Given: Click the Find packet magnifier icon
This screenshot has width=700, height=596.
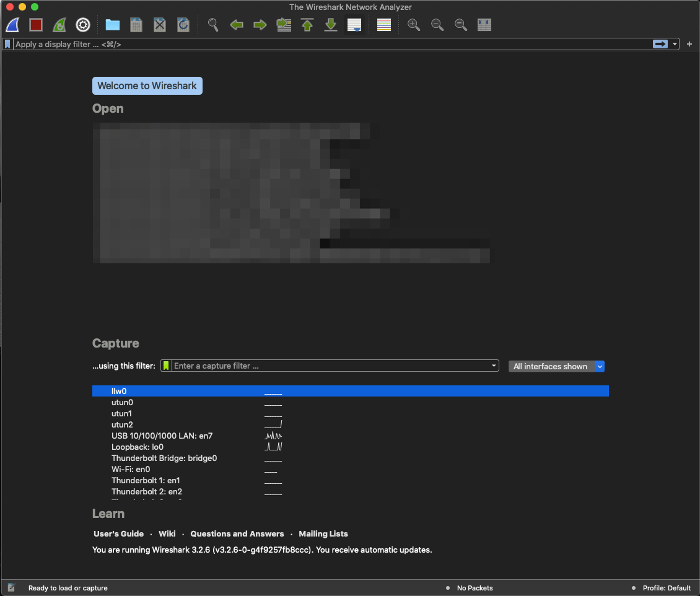Looking at the screenshot, I should [x=213, y=25].
